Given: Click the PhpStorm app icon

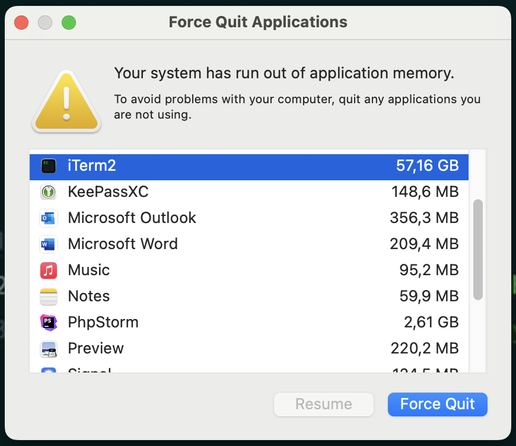Looking at the screenshot, I should 49,322.
